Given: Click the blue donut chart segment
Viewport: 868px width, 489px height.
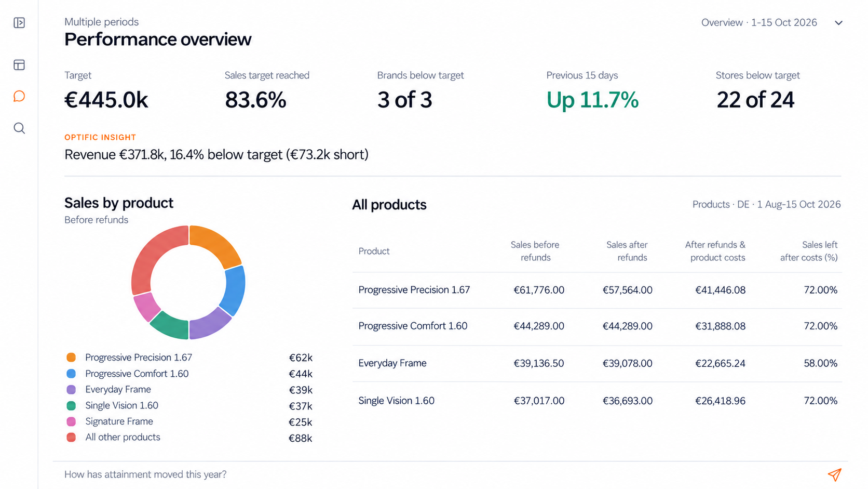Looking at the screenshot, I should [x=235, y=290].
